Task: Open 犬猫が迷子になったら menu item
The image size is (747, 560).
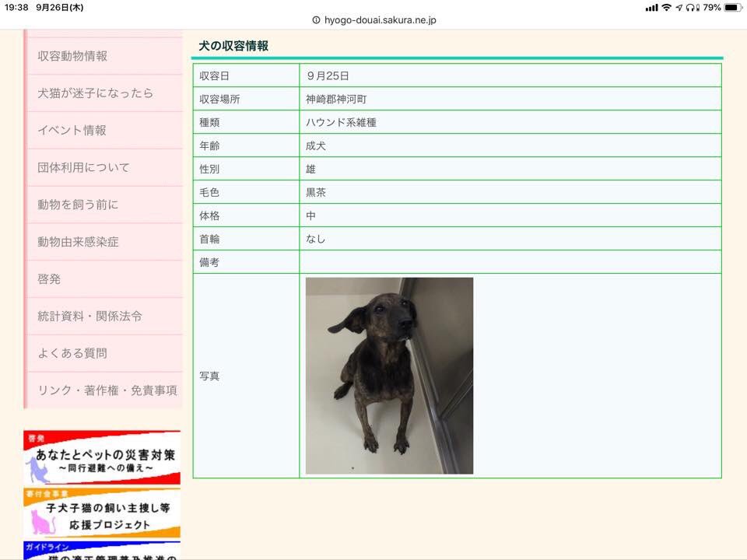Action: point(105,93)
